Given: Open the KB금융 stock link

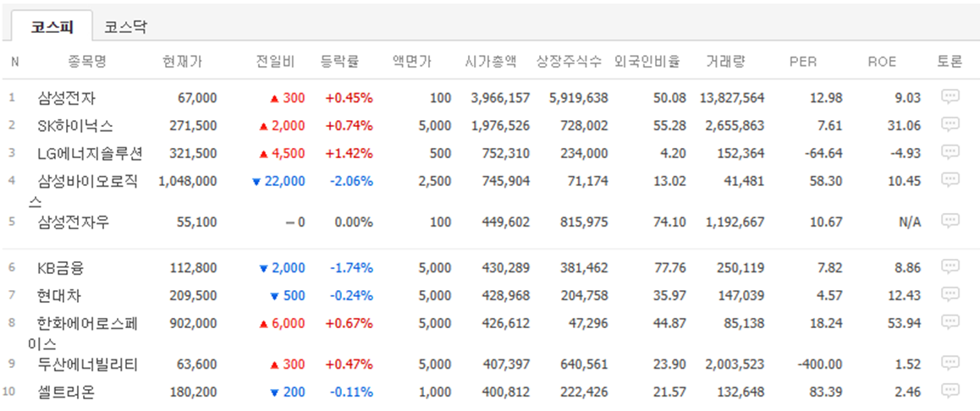Looking at the screenshot, I should coord(61,268).
